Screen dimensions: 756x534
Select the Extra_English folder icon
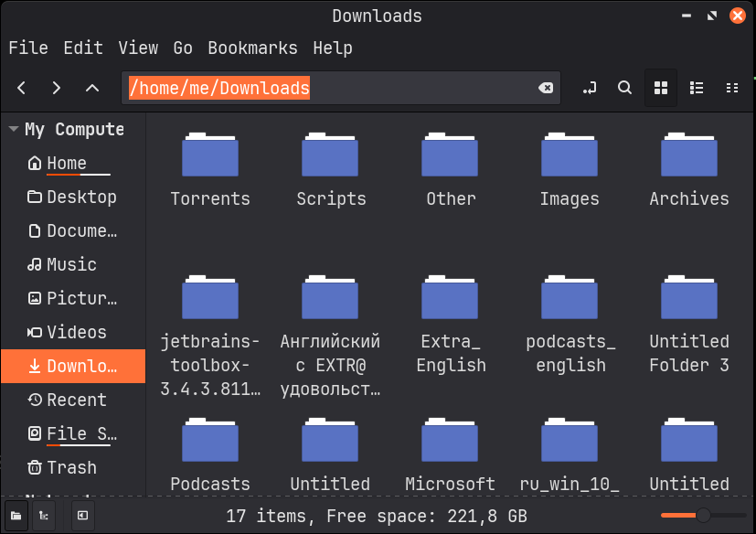click(450, 297)
